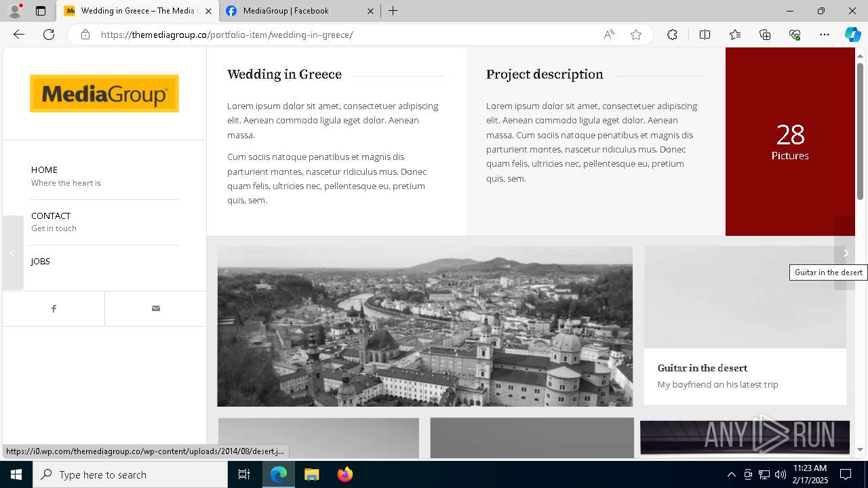
Task: Open File Explorer from the taskbar
Action: pos(311,474)
